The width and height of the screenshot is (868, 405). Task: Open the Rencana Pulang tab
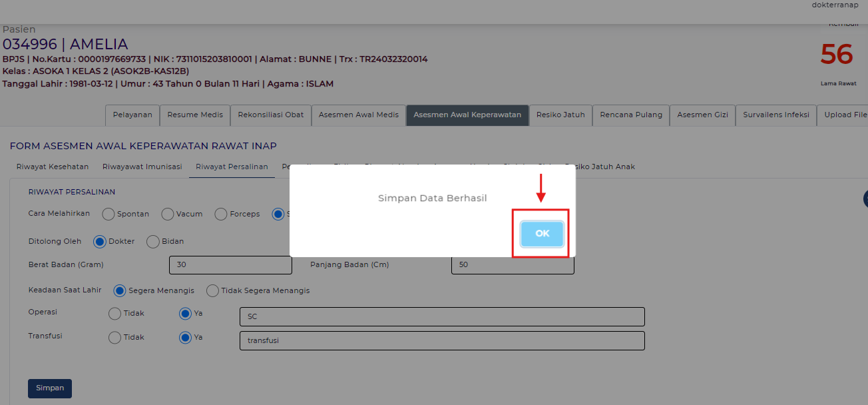tap(630, 115)
